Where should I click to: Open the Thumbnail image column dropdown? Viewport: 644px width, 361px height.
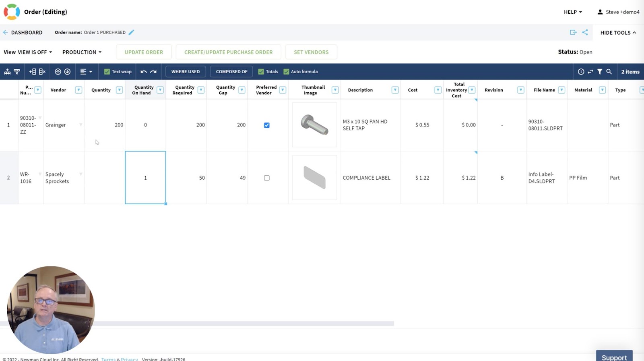(x=335, y=90)
